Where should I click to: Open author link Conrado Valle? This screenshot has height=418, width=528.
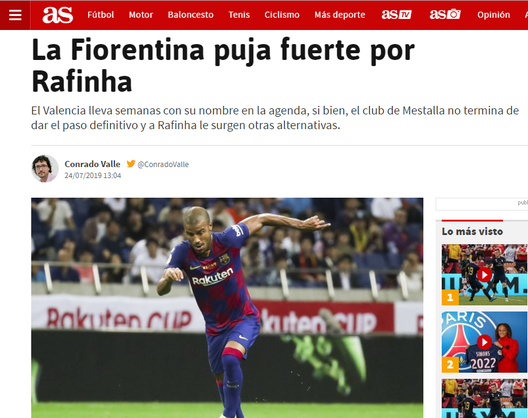(x=92, y=164)
